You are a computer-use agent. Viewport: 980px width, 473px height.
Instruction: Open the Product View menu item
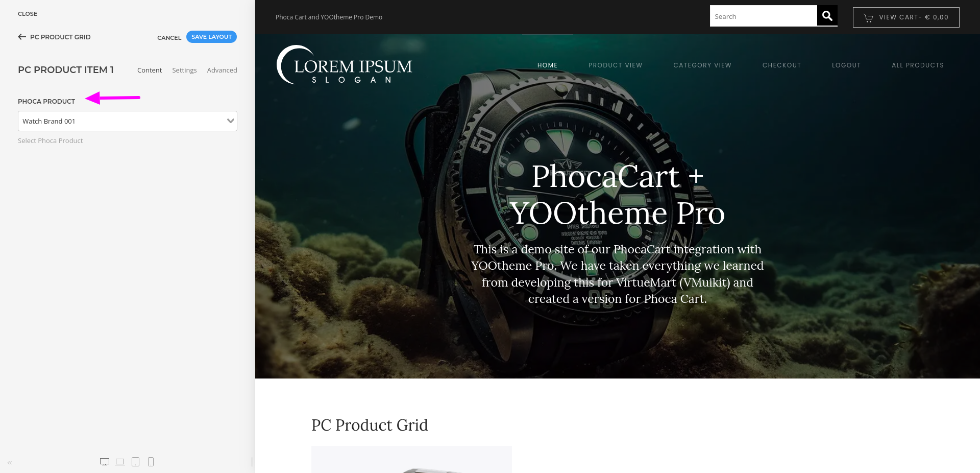point(616,65)
